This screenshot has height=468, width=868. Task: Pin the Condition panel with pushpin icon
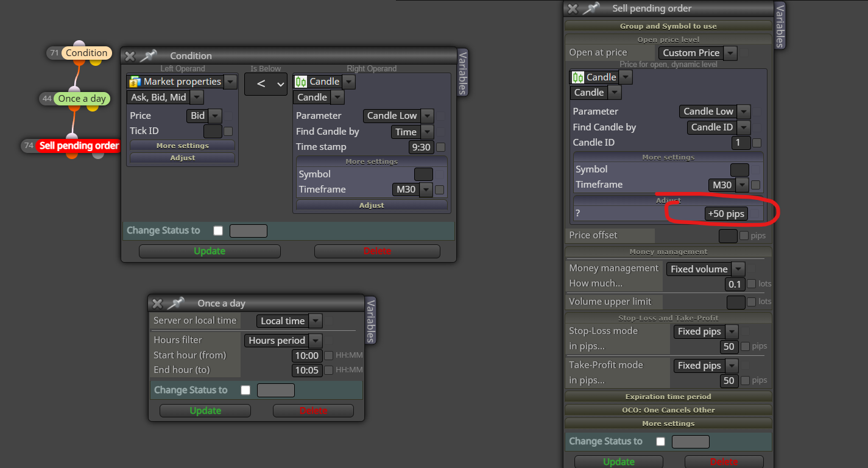pos(148,56)
